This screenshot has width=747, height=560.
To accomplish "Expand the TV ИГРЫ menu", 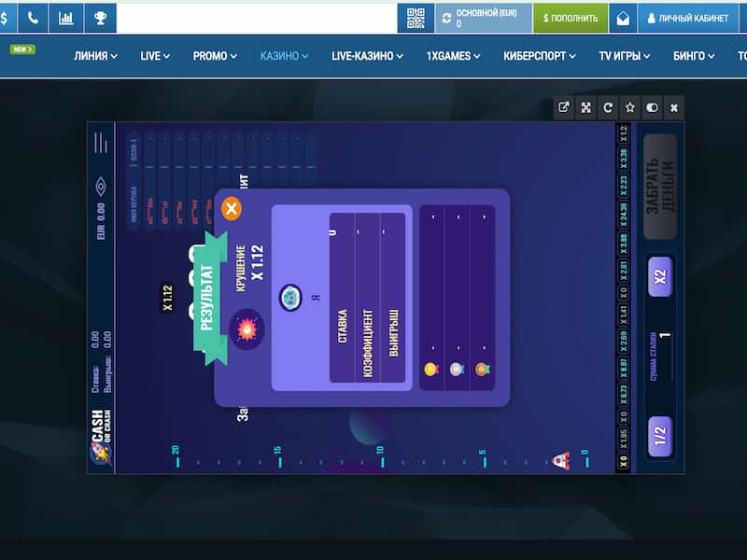I will pos(624,56).
